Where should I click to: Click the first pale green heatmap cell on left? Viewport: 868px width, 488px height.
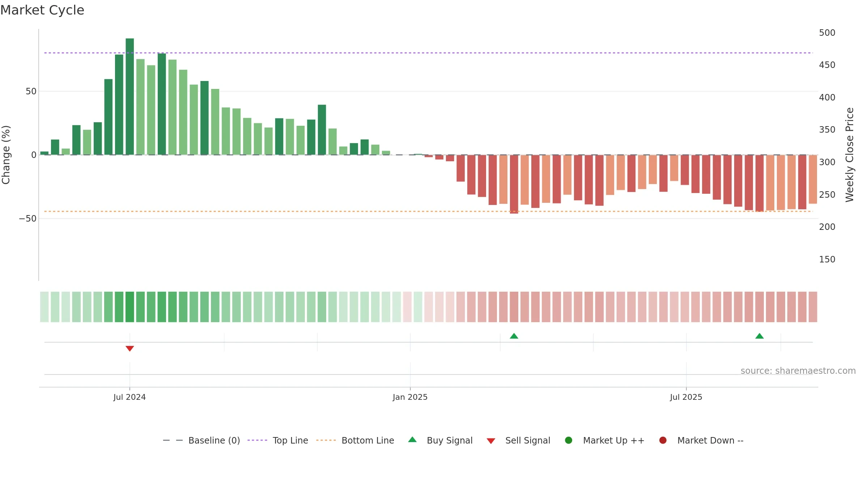[44, 307]
